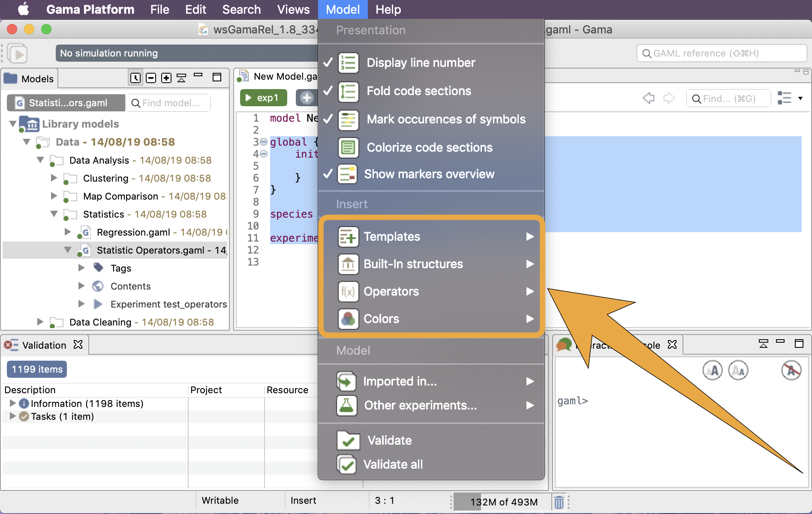
Task: Click the add experiment plus button
Action: (x=307, y=98)
